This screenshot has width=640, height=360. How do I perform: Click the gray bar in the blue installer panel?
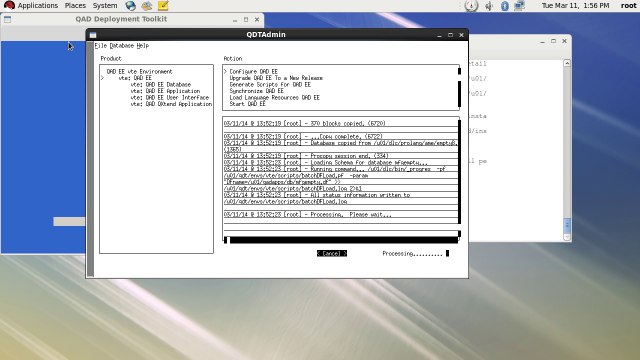coord(69,222)
